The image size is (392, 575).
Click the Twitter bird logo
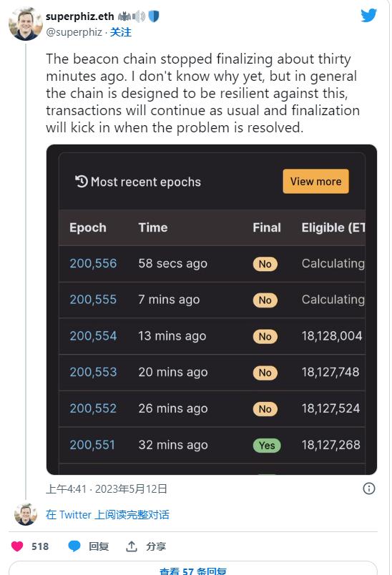[368, 16]
